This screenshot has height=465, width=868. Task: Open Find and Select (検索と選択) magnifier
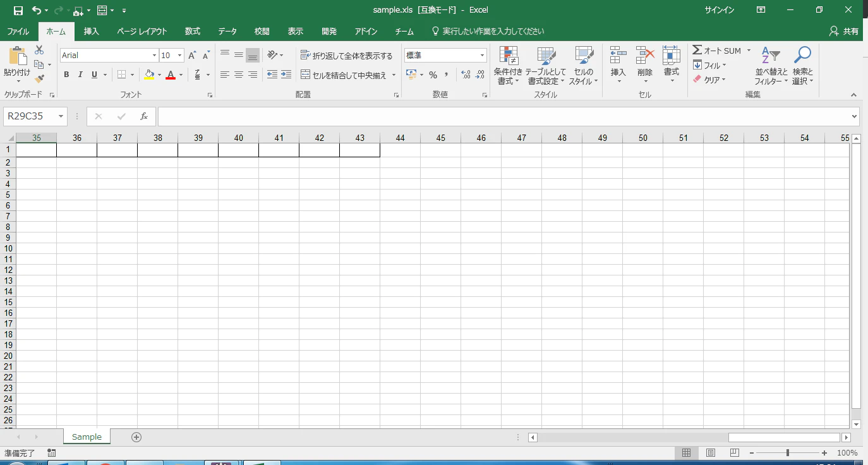click(x=802, y=66)
